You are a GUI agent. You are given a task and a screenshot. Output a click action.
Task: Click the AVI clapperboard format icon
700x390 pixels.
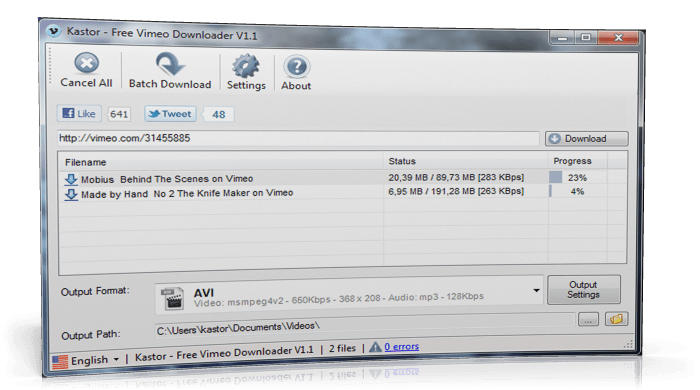tap(172, 299)
